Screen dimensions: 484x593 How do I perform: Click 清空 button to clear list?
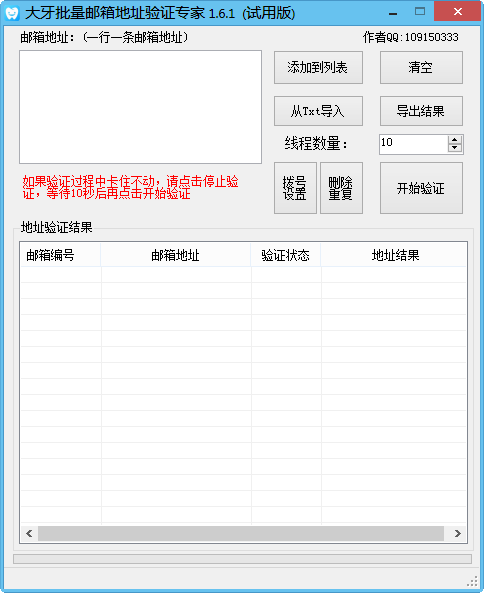click(421, 67)
